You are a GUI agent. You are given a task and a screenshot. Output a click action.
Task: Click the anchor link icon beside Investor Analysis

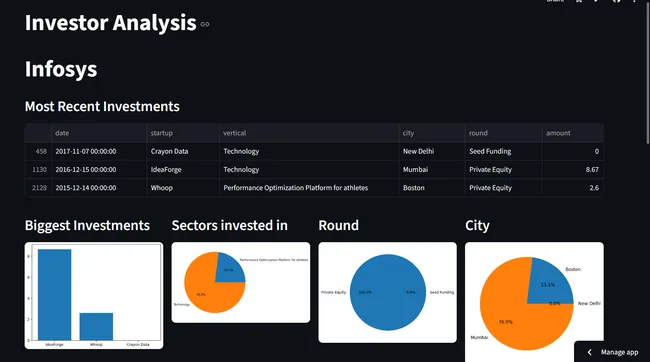[205, 24]
